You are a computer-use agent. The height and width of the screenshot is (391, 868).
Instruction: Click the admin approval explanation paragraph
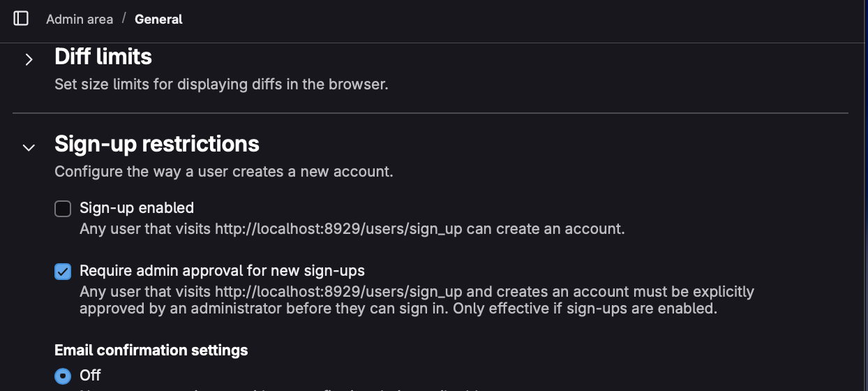point(417,300)
